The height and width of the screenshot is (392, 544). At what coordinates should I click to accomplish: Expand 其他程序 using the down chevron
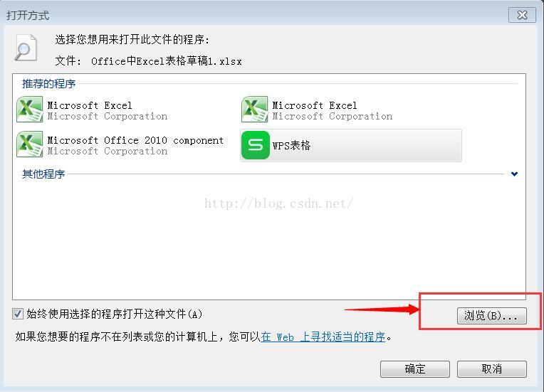[515, 174]
